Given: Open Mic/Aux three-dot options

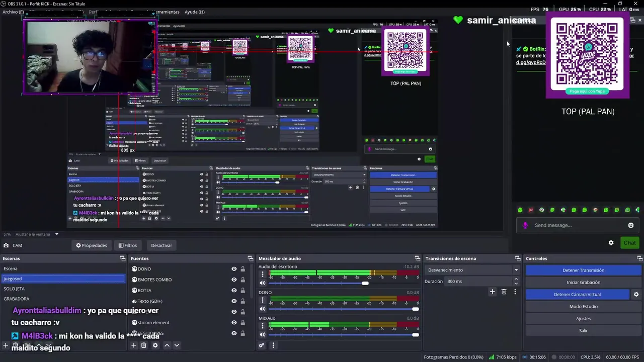Looking at the screenshot, I should pos(262,326).
